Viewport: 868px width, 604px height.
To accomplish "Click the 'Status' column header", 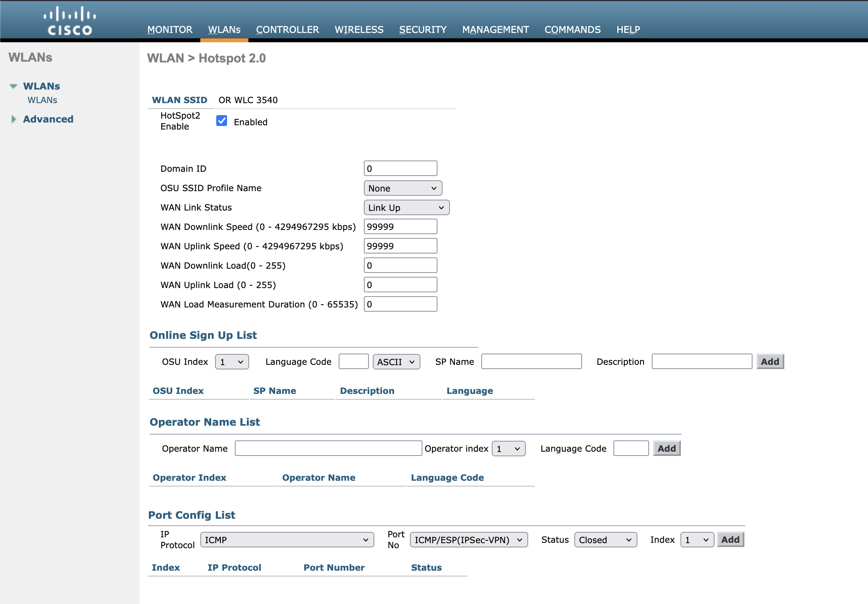I will click(426, 568).
